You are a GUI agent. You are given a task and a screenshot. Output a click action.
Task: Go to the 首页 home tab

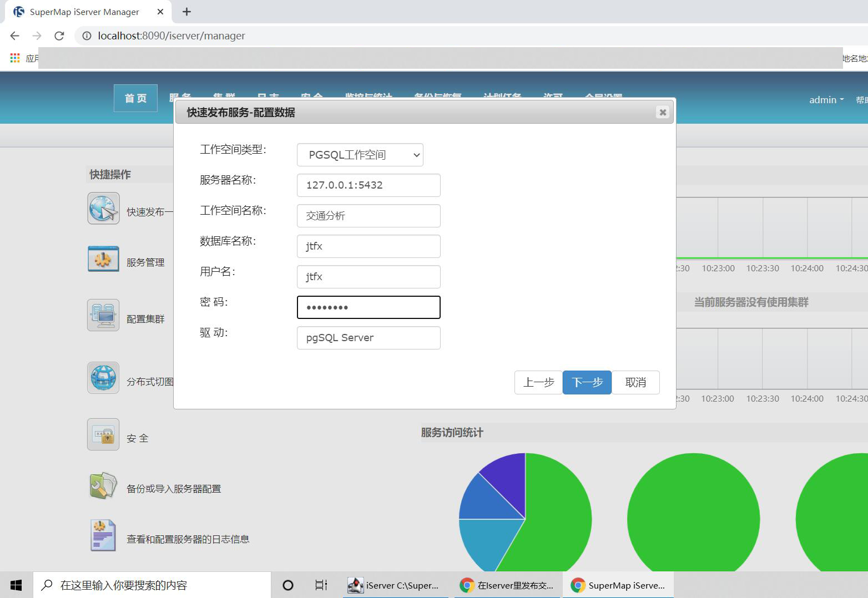click(135, 98)
